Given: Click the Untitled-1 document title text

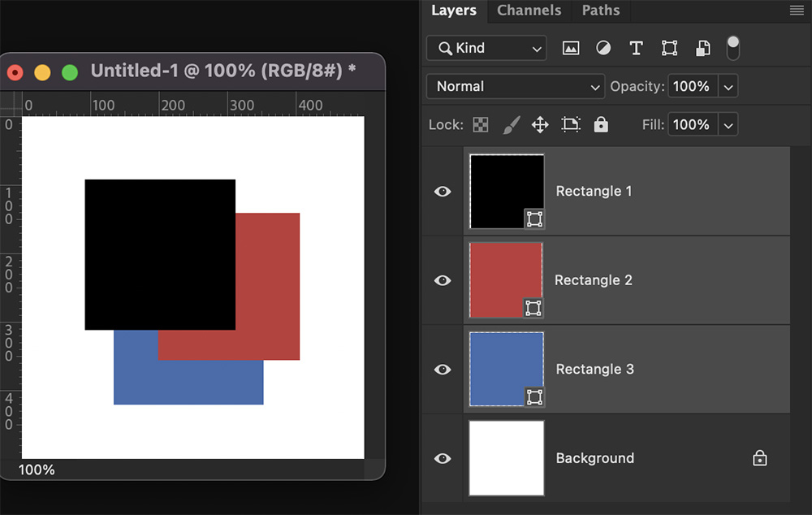Looking at the screenshot, I should (x=223, y=71).
